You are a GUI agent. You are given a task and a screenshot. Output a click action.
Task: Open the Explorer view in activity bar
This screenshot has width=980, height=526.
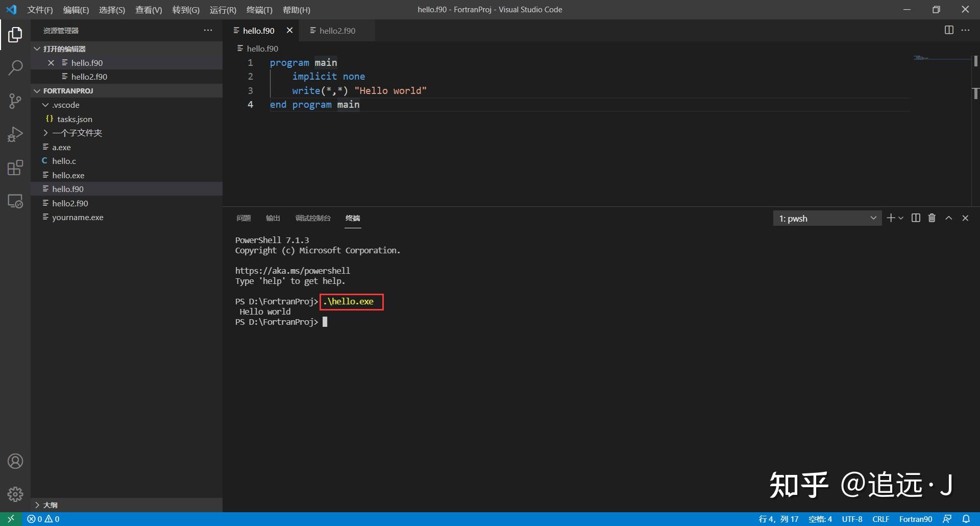coord(15,35)
